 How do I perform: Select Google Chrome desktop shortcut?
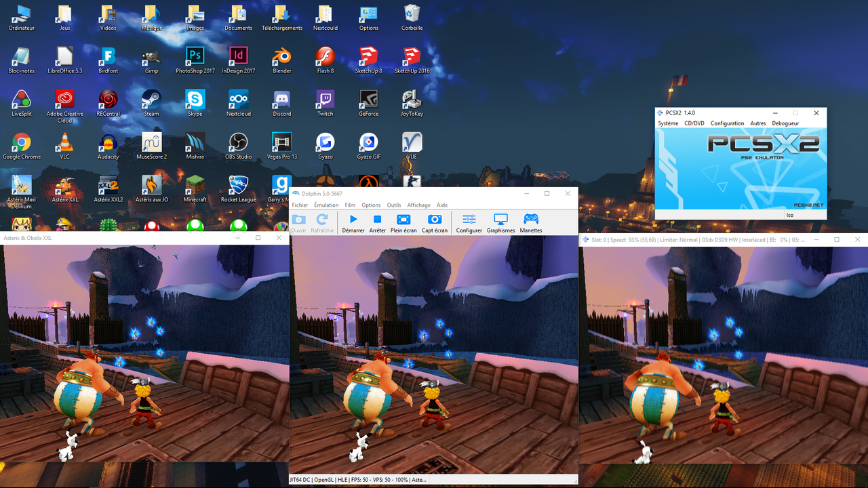pyautogui.click(x=22, y=146)
